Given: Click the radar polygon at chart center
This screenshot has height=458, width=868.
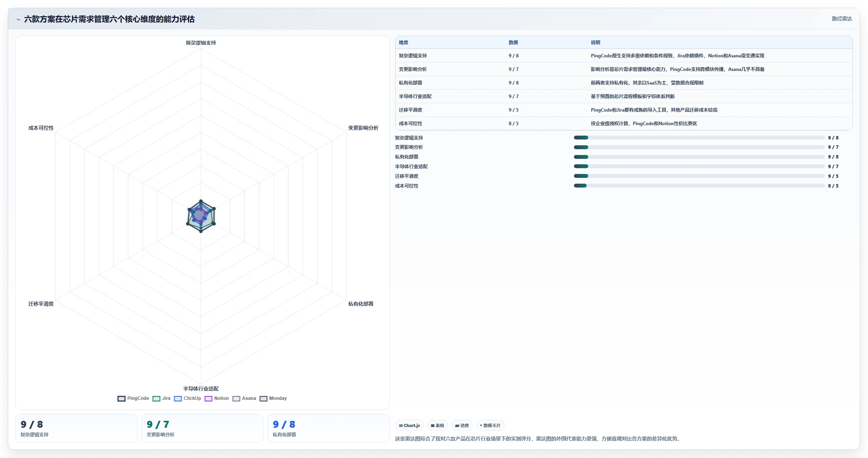Looking at the screenshot, I should [x=201, y=216].
